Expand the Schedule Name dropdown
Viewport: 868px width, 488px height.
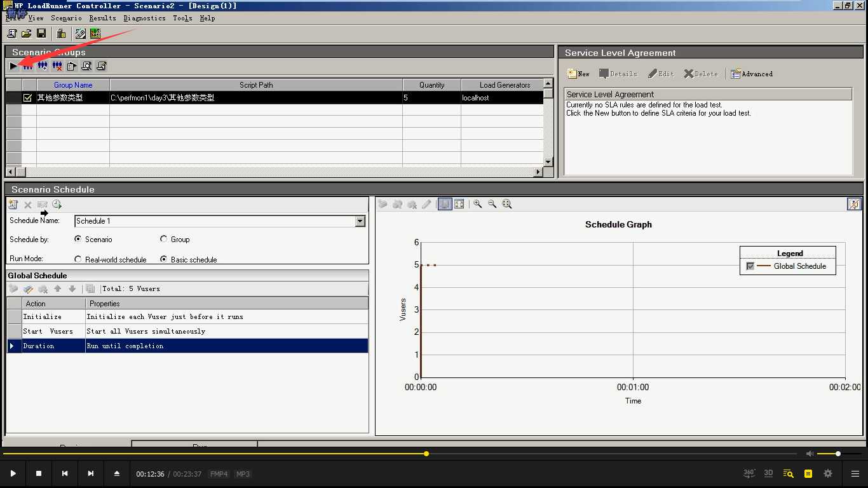(x=360, y=221)
